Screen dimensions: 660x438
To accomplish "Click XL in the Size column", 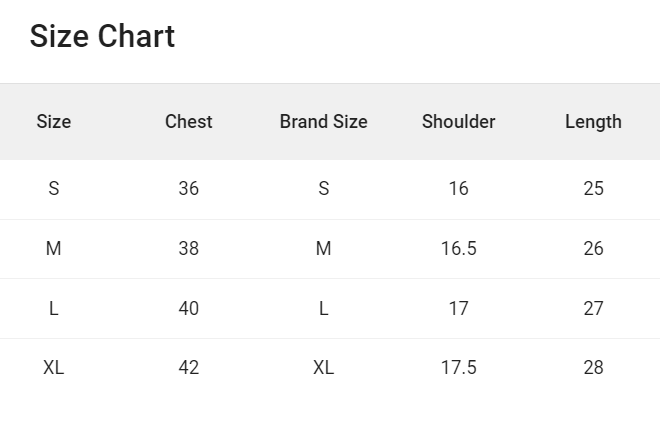I will click(54, 368).
